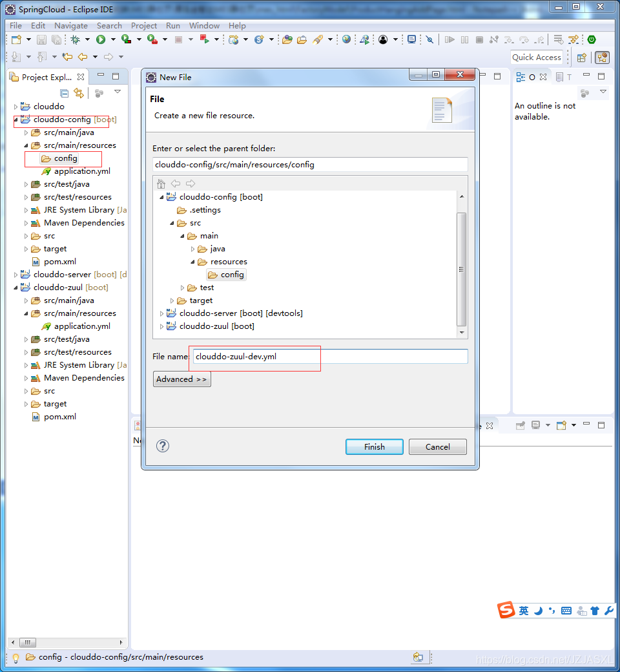Viewport: 620px width, 672px height.
Task: Expand the java folder in dialog tree
Action: click(192, 249)
